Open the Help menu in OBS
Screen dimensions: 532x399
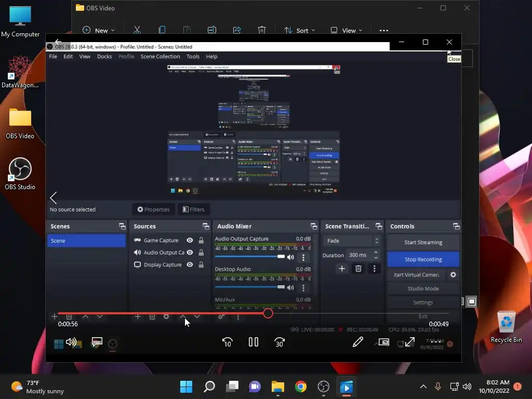(x=211, y=56)
